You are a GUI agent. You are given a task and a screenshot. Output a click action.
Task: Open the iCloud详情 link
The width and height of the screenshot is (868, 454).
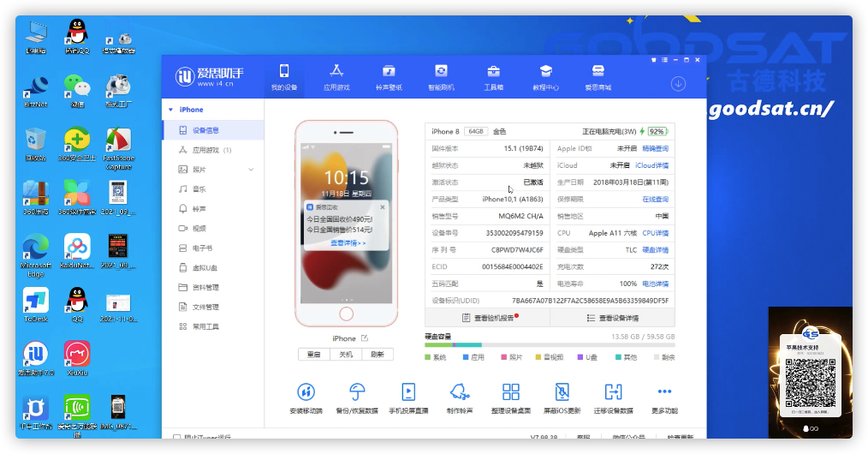tap(651, 165)
